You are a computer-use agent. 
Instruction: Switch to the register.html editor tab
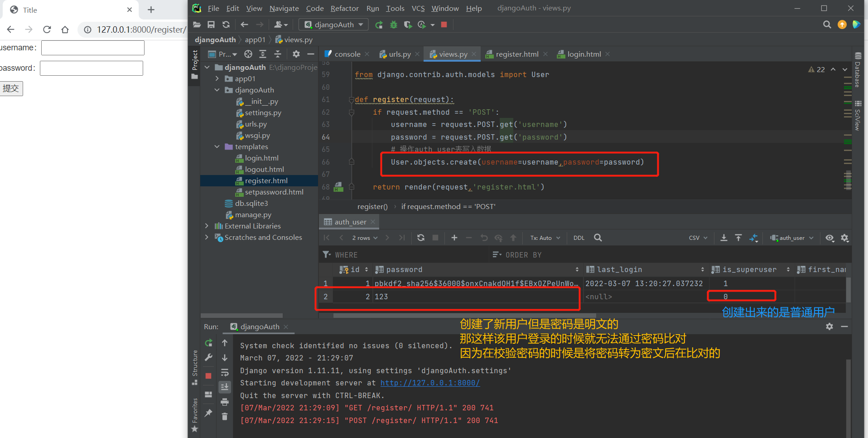[x=517, y=54]
